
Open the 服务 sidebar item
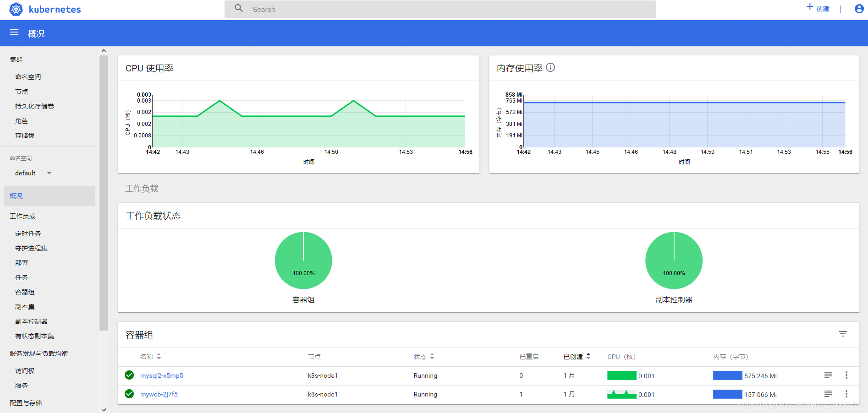[x=22, y=386]
